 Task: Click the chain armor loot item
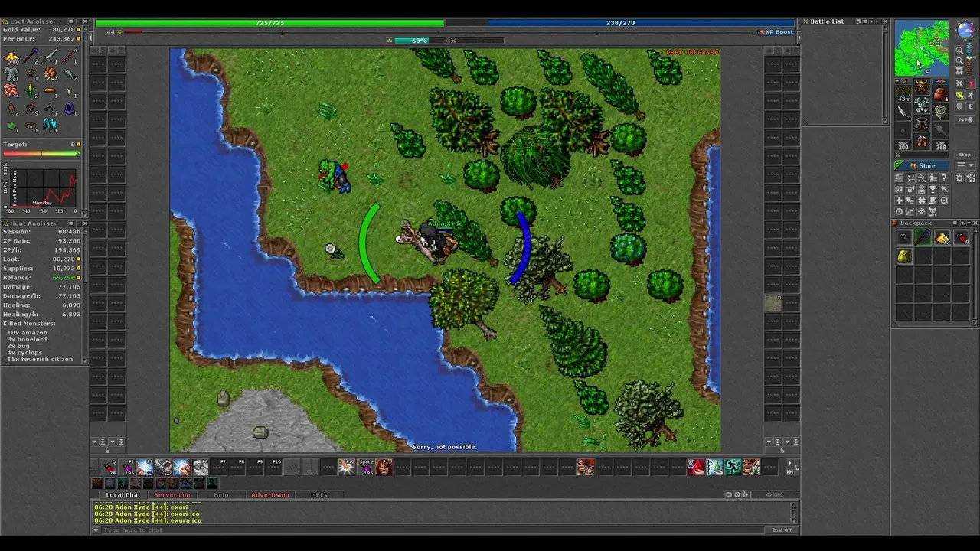tap(11, 73)
